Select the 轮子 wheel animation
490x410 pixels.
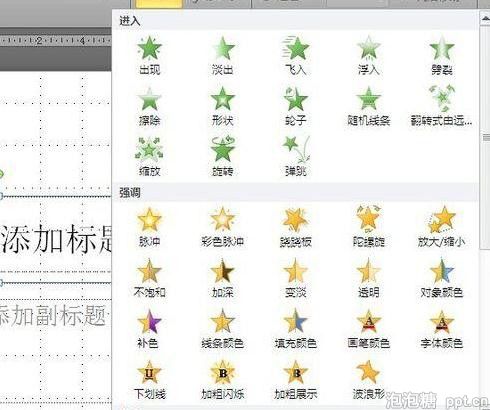point(296,107)
